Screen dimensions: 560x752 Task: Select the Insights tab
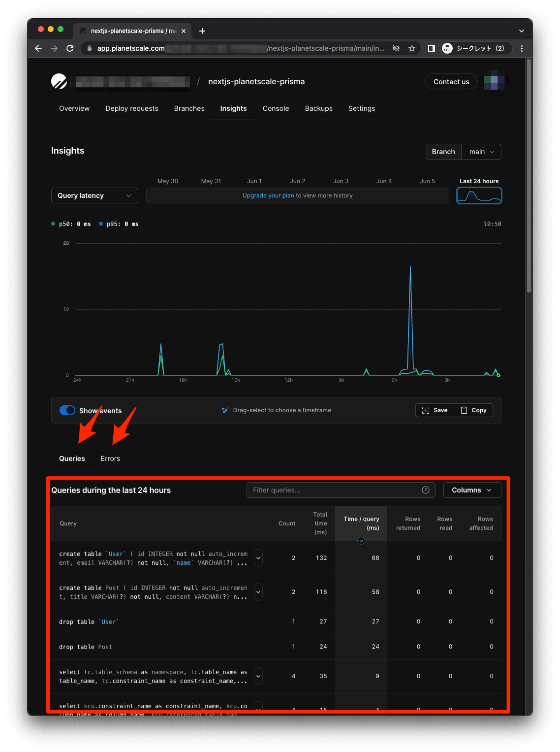[x=233, y=108]
